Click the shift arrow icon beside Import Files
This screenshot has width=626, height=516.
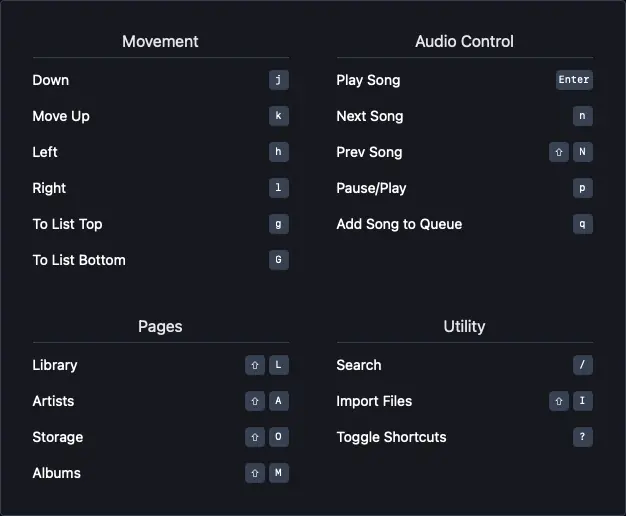(x=559, y=401)
